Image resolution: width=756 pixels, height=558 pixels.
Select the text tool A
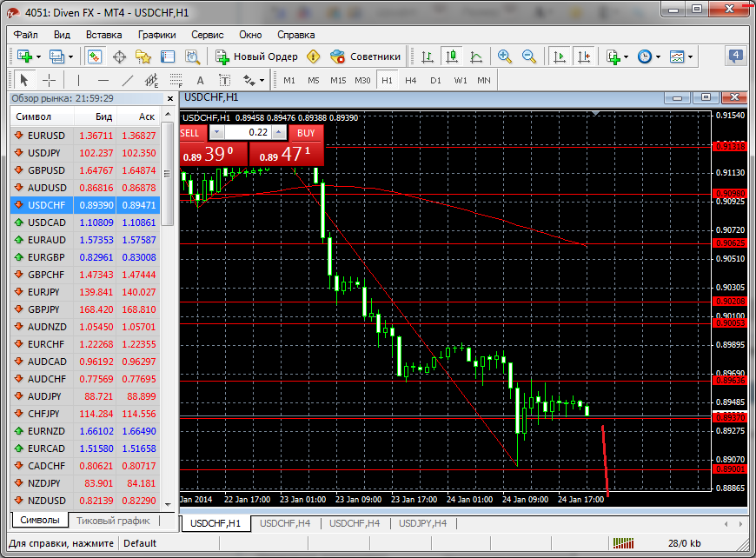pos(200,81)
